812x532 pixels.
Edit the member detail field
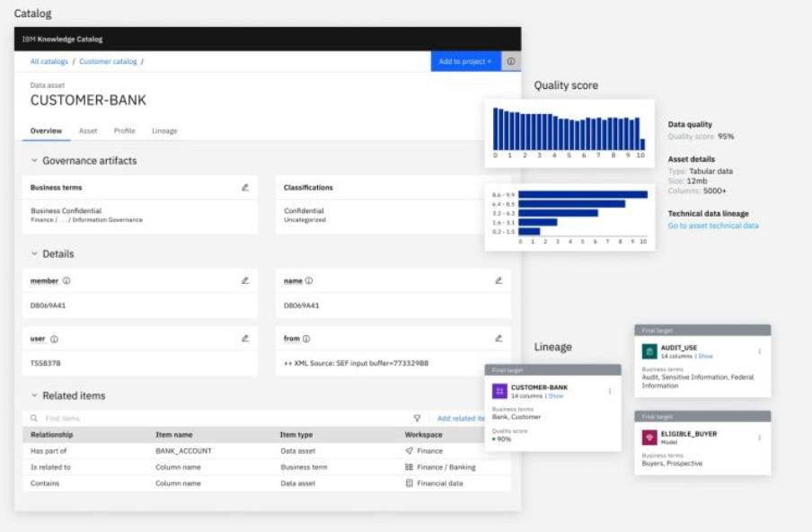tap(245, 280)
